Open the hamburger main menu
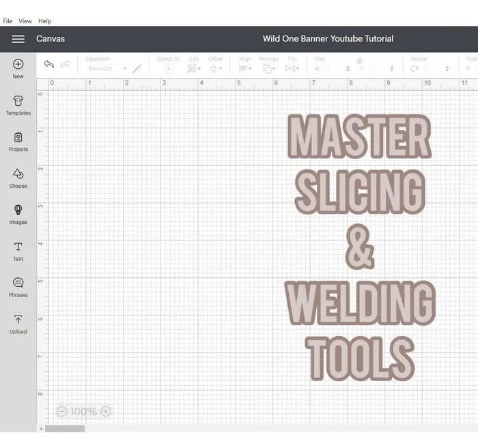Image resolution: width=478 pixels, height=448 pixels. tap(18, 39)
